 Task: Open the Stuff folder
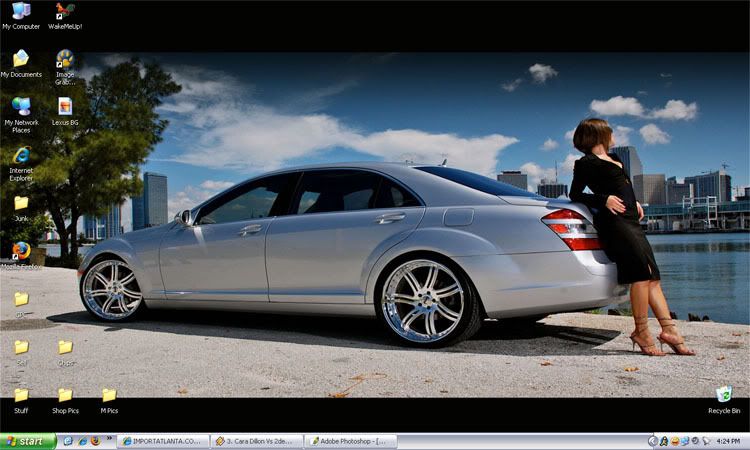tap(21, 395)
